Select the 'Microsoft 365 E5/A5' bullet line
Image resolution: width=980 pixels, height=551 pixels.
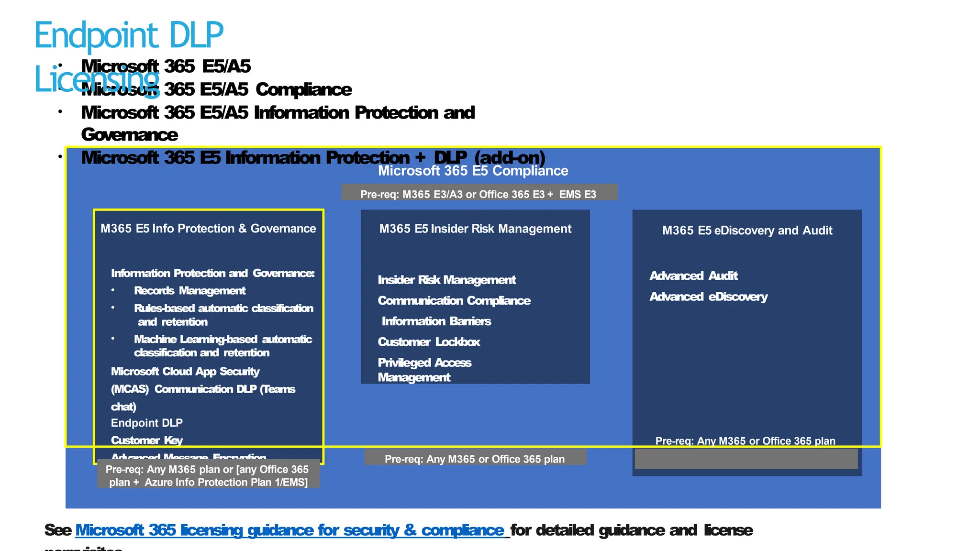tap(166, 66)
